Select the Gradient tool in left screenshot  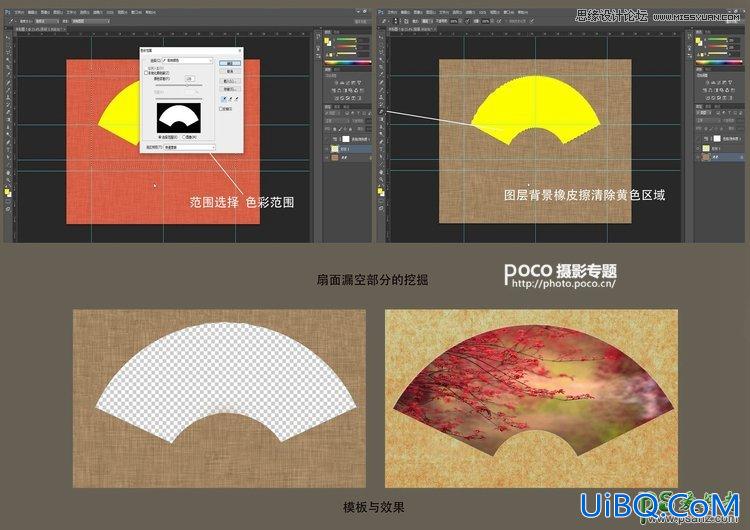(8, 119)
